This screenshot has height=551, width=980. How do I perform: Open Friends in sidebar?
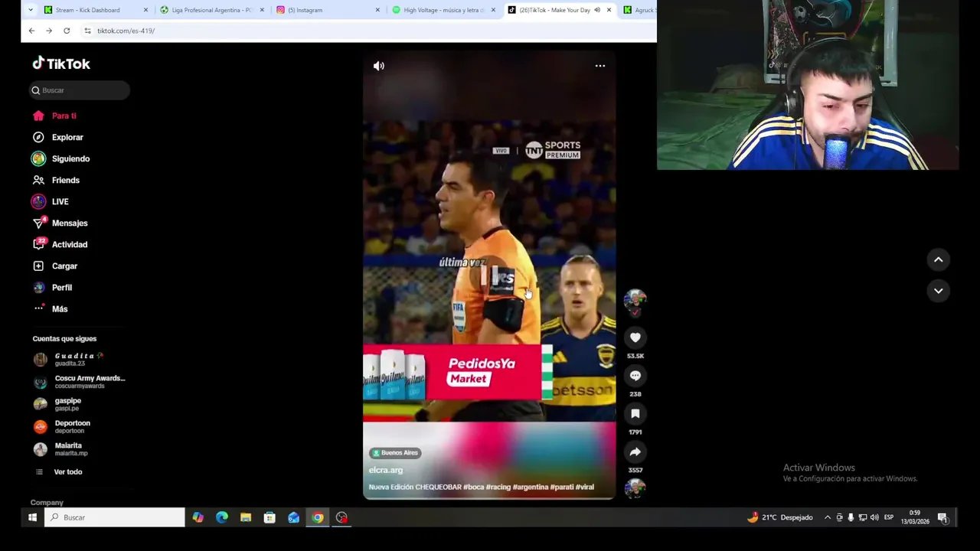click(x=66, y=180)
